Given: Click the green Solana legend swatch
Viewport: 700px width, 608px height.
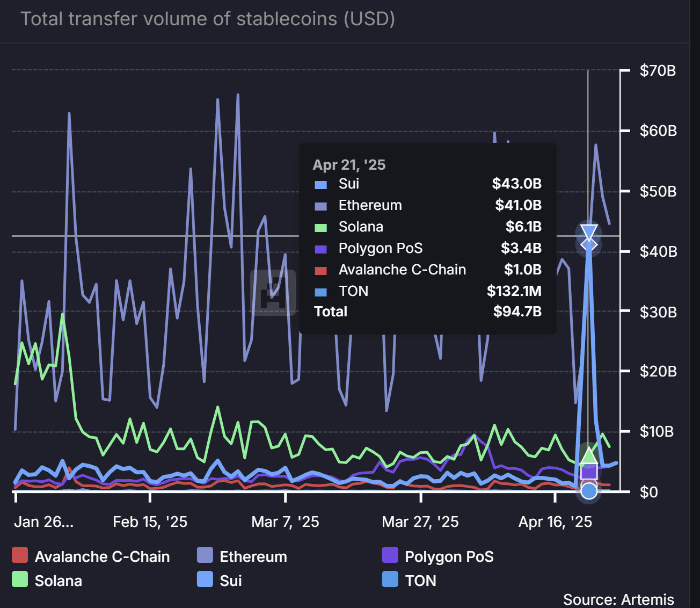Looking at the screenshot, I should click(20, 579).
